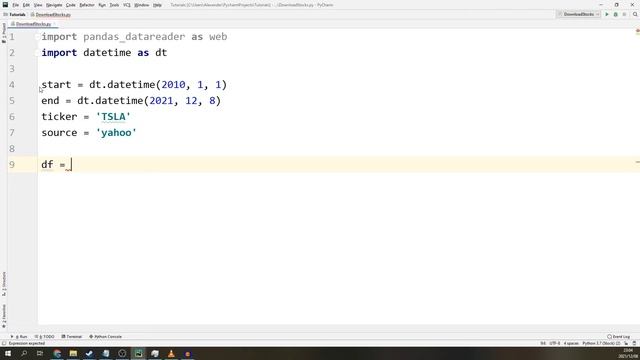Click the lock read-only icon in status bar
640x360 pixels.
[626, 344]
